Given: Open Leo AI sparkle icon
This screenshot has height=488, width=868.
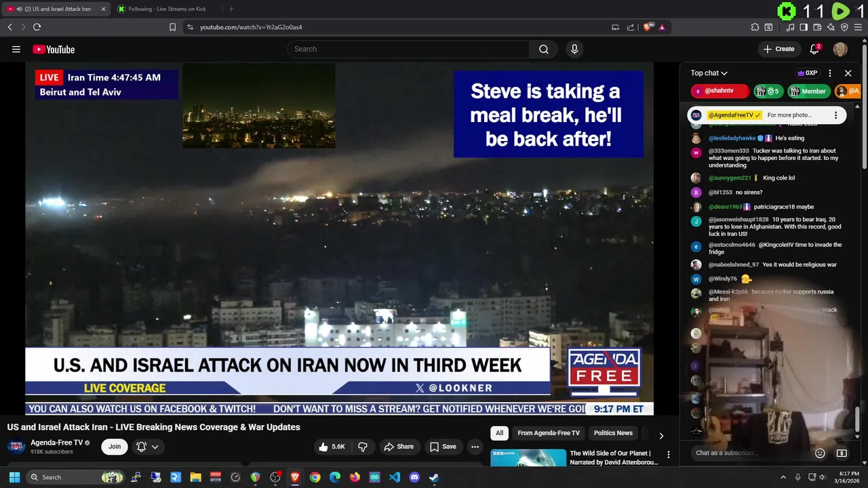Looking at the screenshot, I should (831, 27).
